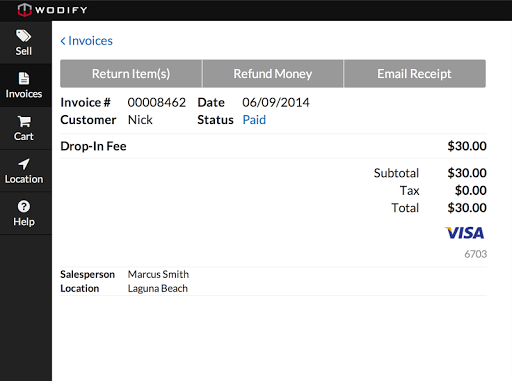Send receipt via Email Receipt button

pyautogui.click(x=414, y=74)
